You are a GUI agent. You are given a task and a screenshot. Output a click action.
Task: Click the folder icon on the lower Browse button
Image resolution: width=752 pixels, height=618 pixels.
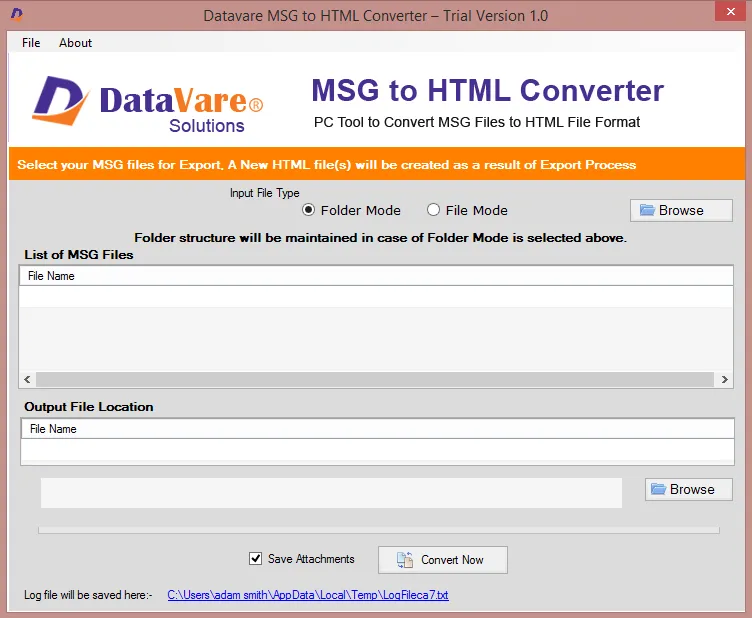point(658,489)
